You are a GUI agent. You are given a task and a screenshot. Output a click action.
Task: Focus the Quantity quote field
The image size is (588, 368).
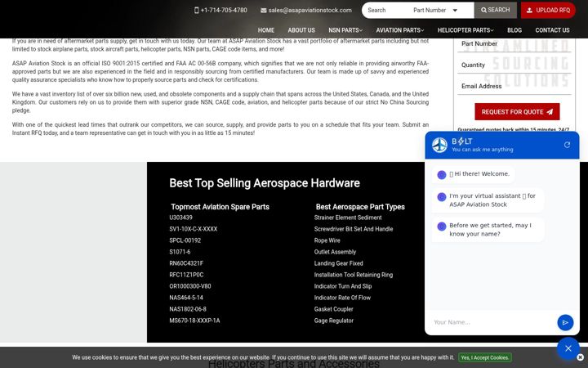tap(514, 65)
